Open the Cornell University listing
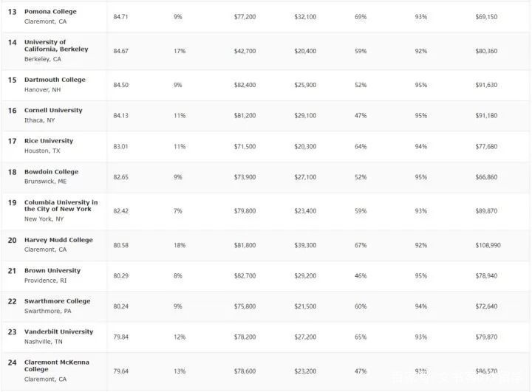 53,110
